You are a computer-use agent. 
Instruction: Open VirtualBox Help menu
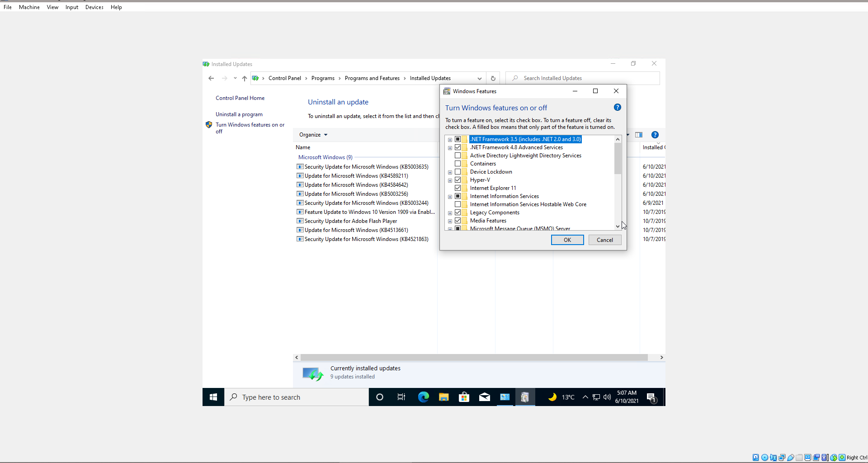tap(116, 7)
